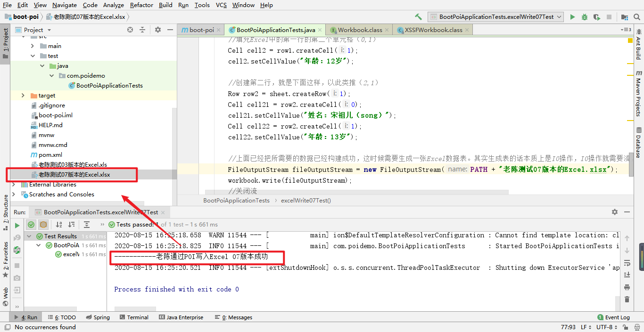The height and width of the screenshot is (332, 644).
Task: Collapse all nodes in Project panel
Action: (142, 30)
